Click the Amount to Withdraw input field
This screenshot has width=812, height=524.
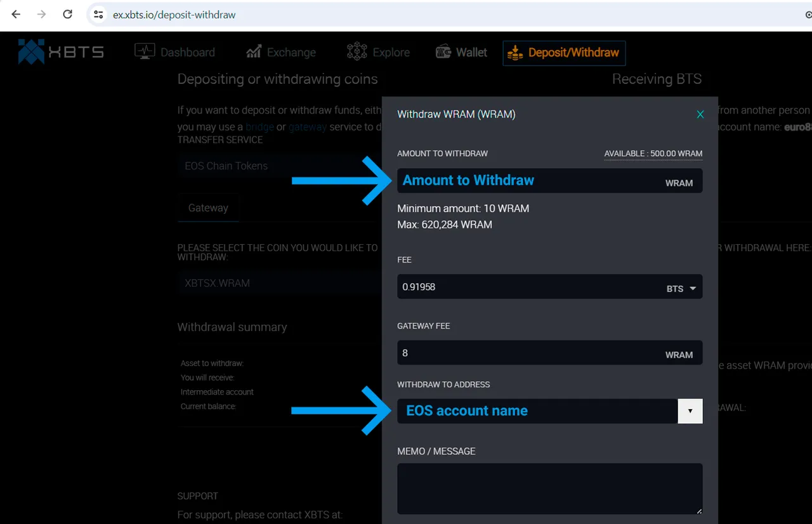pos(549,181)
